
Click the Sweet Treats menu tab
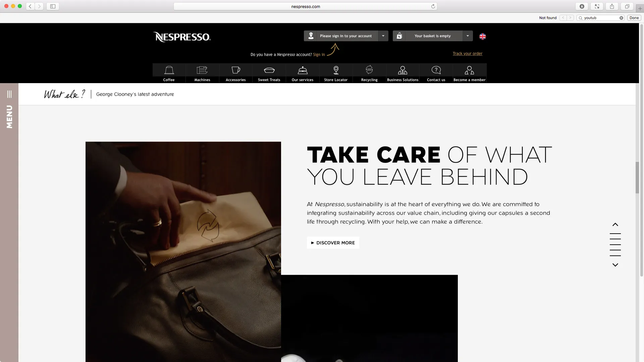click(269, 73)
